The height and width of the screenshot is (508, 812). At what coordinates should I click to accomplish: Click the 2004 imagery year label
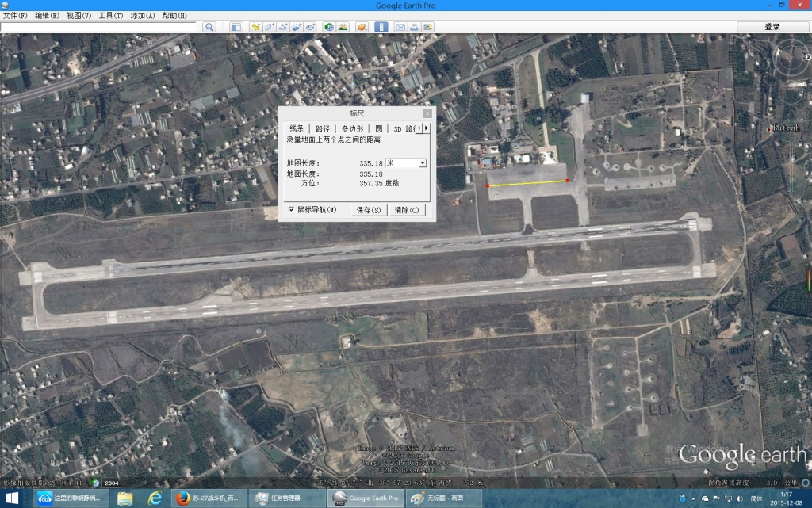pyautogui.click(x=111, y=483)
